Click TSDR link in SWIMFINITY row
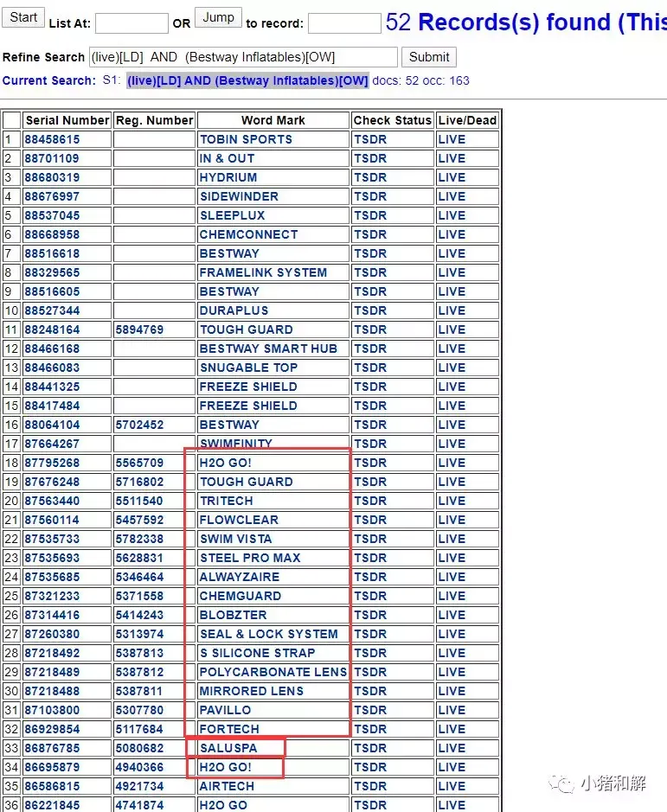 [x=370, y=444]
